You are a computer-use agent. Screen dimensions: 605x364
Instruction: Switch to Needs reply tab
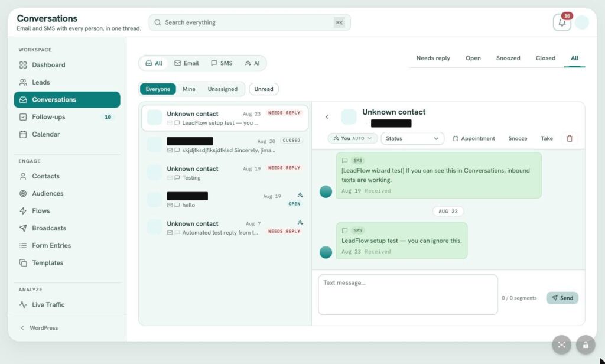(433, 58)
